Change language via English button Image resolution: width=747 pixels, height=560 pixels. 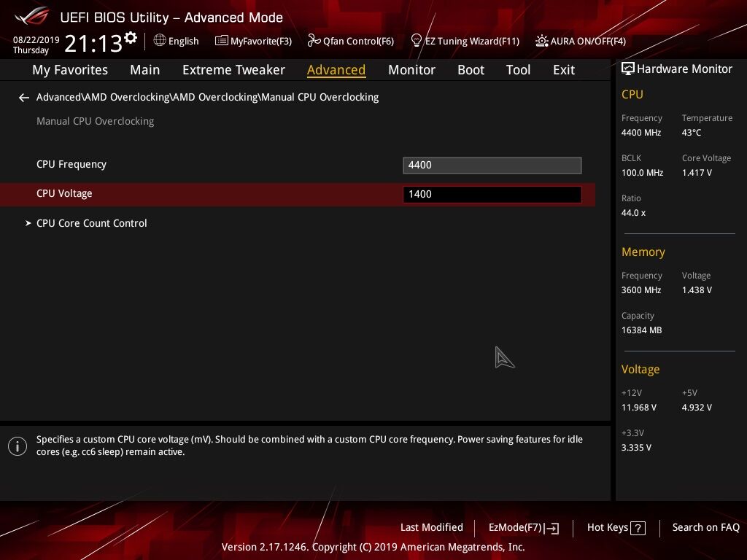[x=183, y=41]
